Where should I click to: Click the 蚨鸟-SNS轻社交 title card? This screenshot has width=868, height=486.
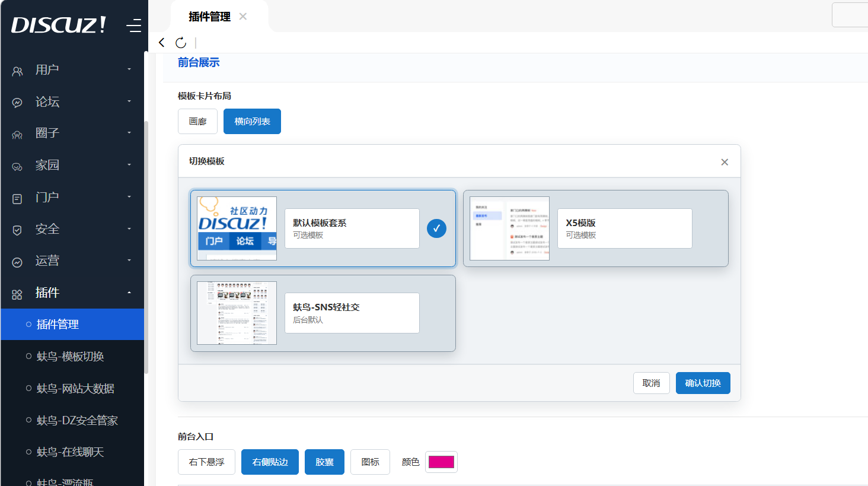coord(352,313)
